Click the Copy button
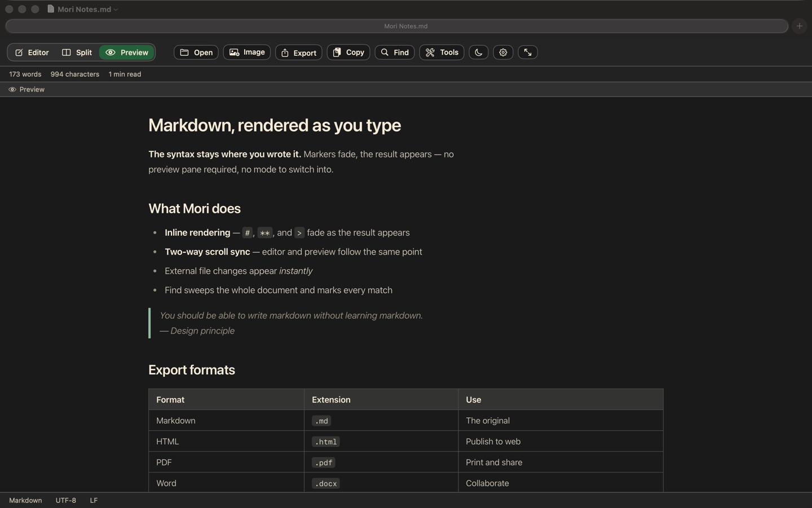The width and height of the screenshot is (812, 508). coord(348,52)
